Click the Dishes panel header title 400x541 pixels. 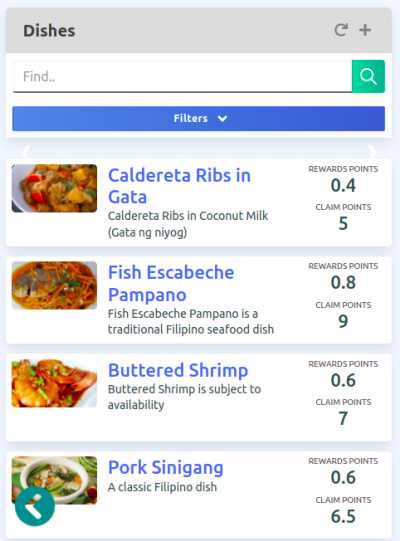pos(49,31)
